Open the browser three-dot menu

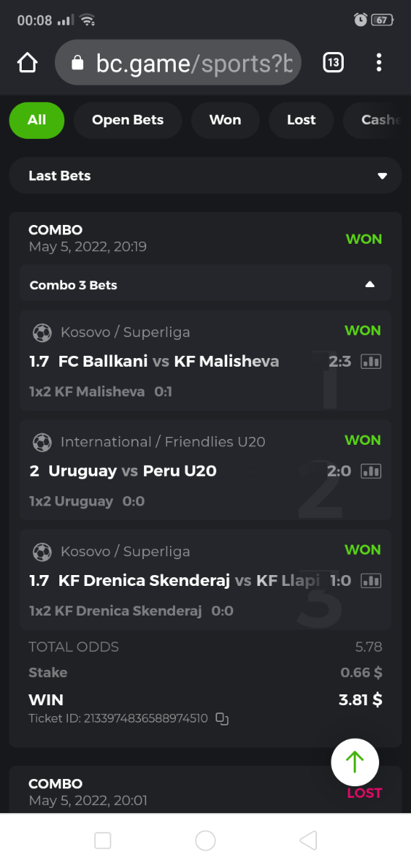pos(378,63)
